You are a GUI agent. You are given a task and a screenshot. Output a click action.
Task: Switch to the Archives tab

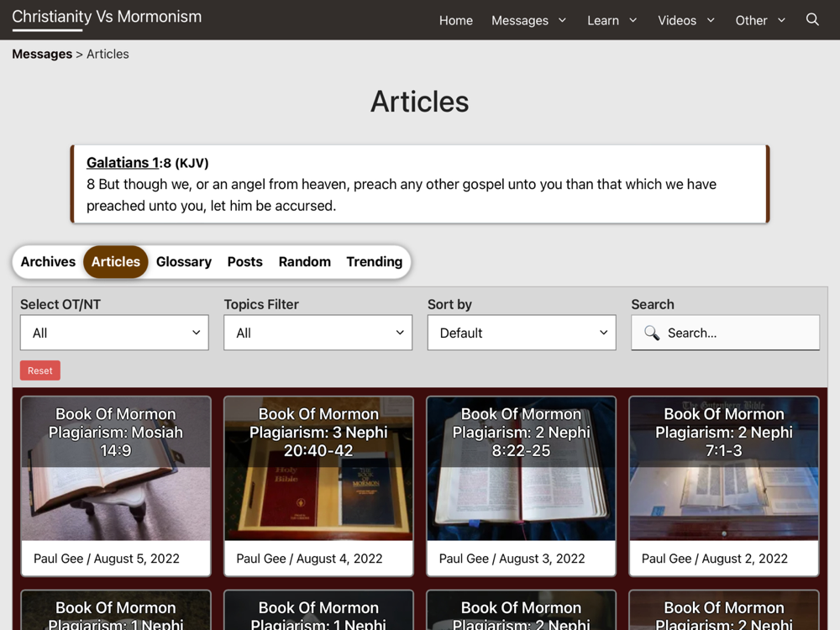point(48,261)
